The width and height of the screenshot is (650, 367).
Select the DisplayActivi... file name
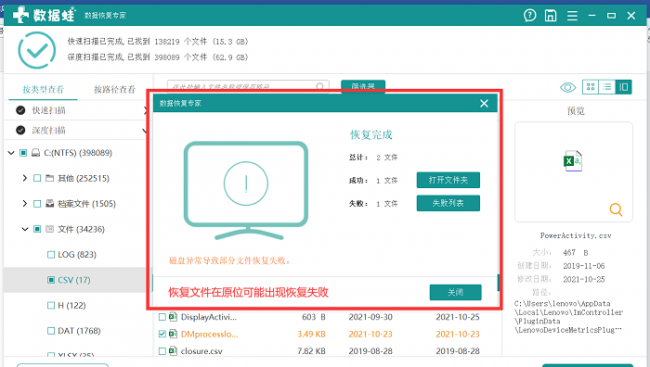point(209,317)
